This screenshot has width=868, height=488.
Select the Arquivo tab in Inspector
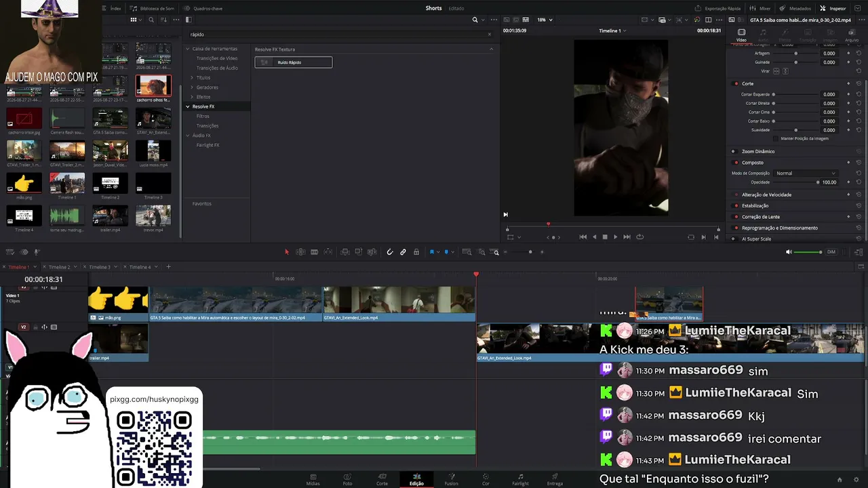852,35
